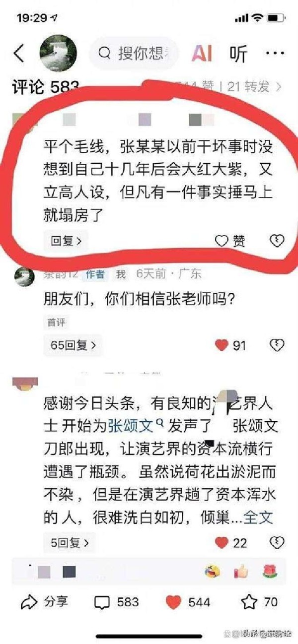The height and width of the screenshot is (644, 298).
Task: Open the three-dot more menu
Action: [275, 53]
